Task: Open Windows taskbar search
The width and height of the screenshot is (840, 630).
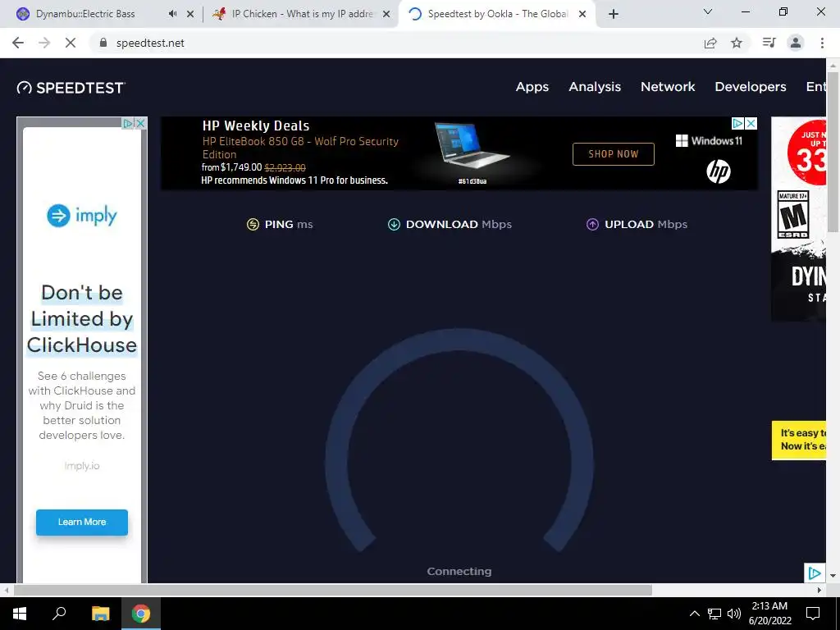Action: point(59,613)
